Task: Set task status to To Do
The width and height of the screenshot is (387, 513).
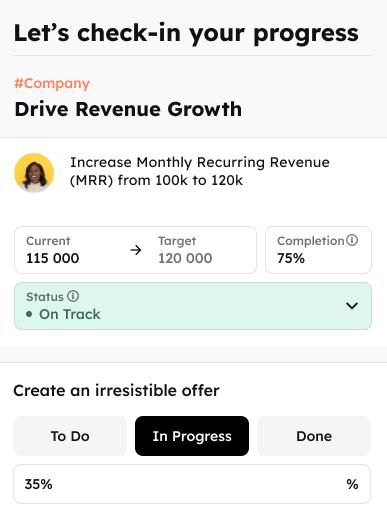Action: click(x=70, y=436)
